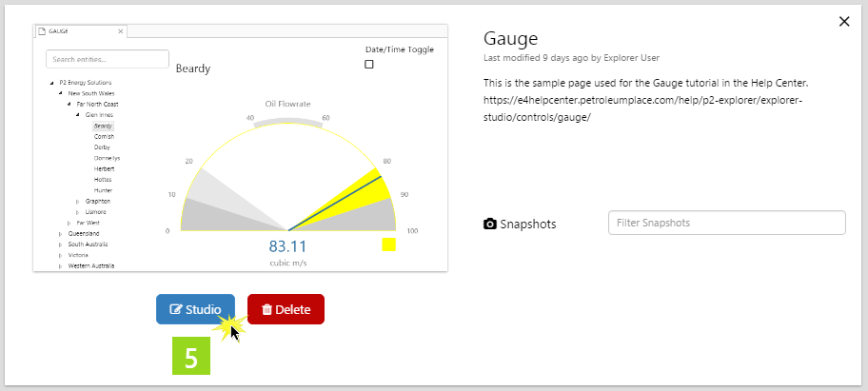Click the Search entities box
The height and width of the screenshot is (391, 868).
pos(107,59)
